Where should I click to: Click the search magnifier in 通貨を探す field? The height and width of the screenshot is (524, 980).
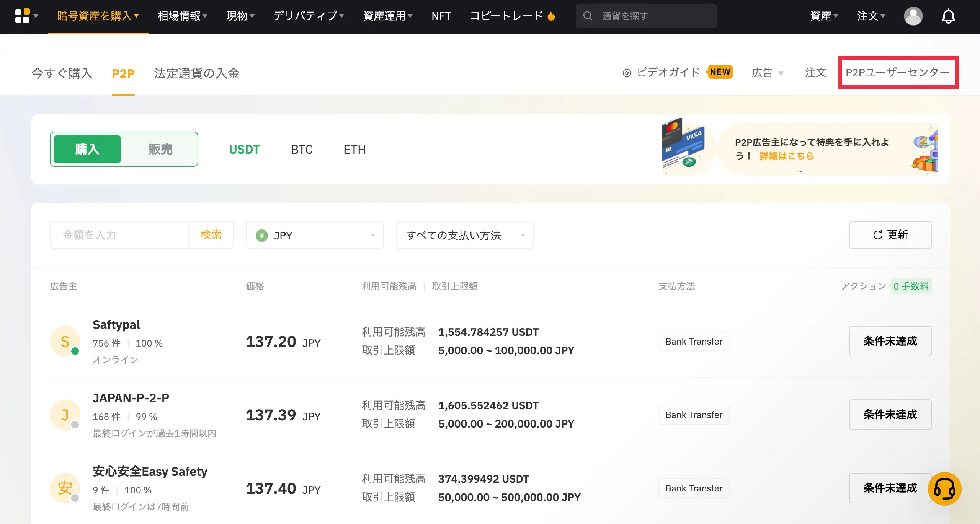[588, 16]
